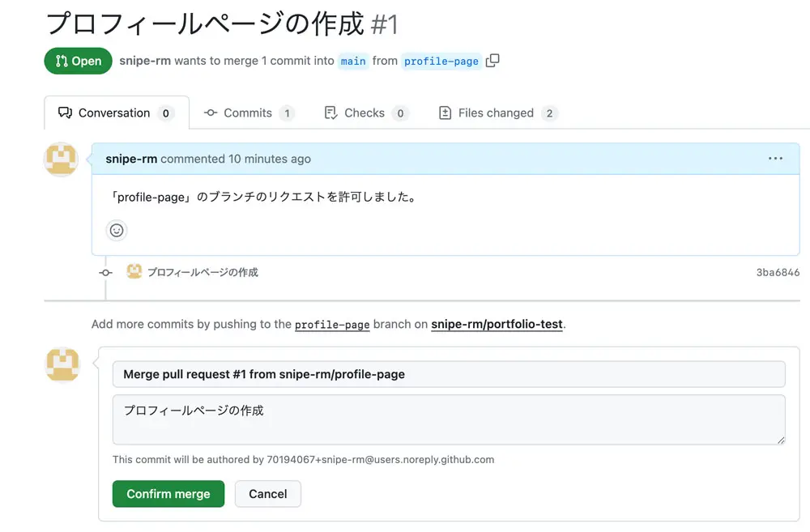Click the merge commit title input field
Image resolution: width=810 pixels, height=532 pixels.
[x=449, y=374]
